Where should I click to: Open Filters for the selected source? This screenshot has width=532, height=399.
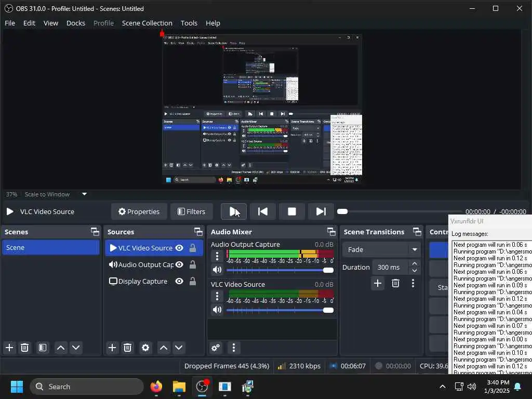tap(191, 211)
